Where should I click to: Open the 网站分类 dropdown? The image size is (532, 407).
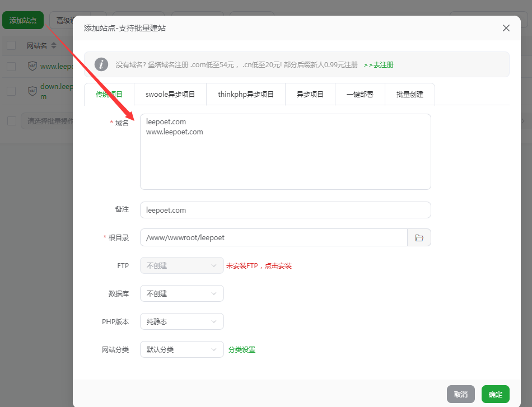181,349
